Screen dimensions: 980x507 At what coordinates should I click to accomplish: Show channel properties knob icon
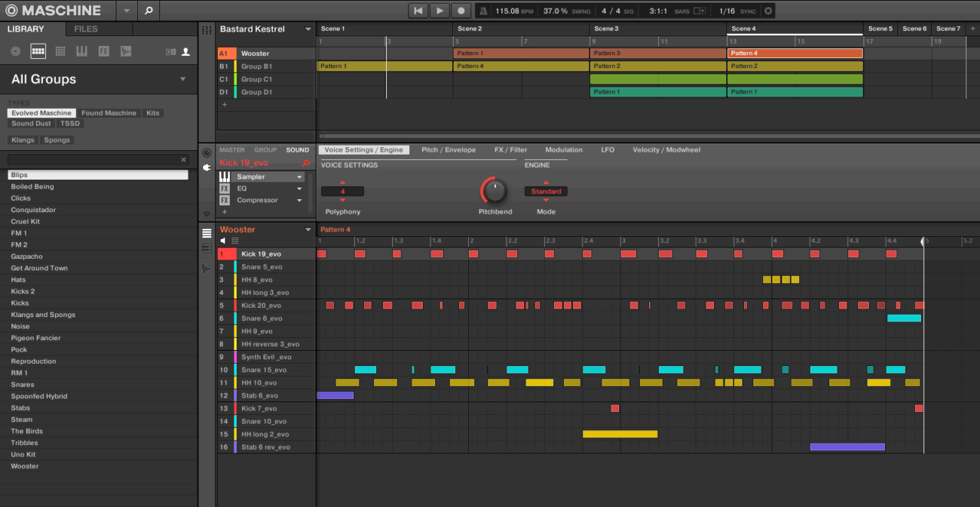click(207, 153)
